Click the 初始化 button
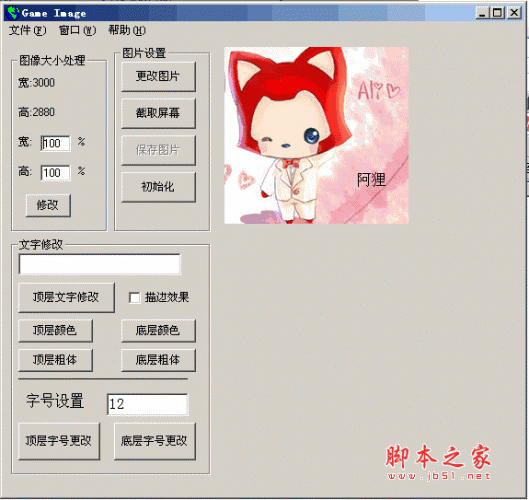The image size is (529, 500). click(x=158, y=187)
